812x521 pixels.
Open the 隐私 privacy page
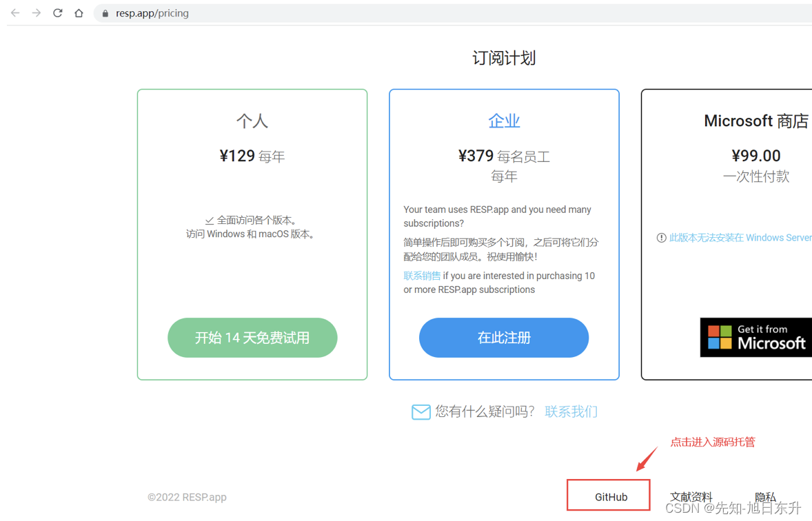tap(765, 496)
